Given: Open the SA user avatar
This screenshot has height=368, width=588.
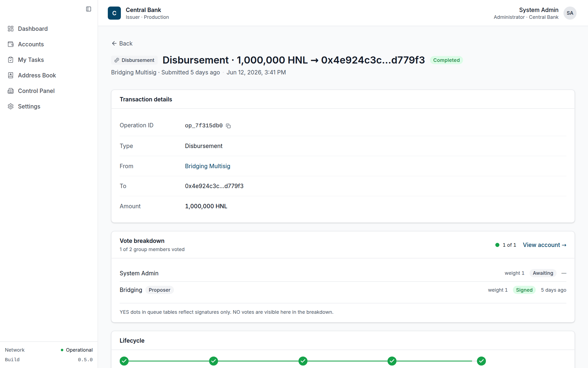Looking at the screenshot, I should pos(570,13).
